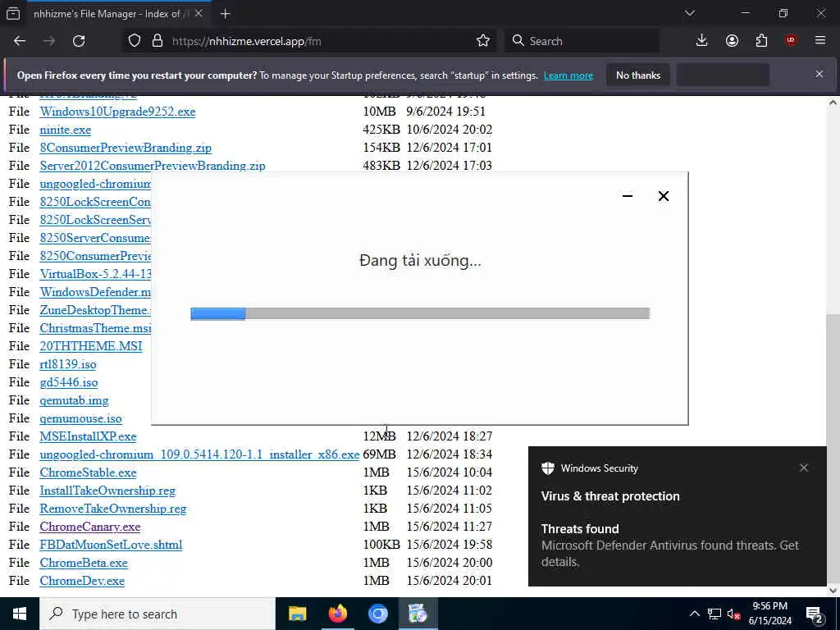Open the Firefox View button
The height and width of the screenshot is (630, 840).
(13, 13)
